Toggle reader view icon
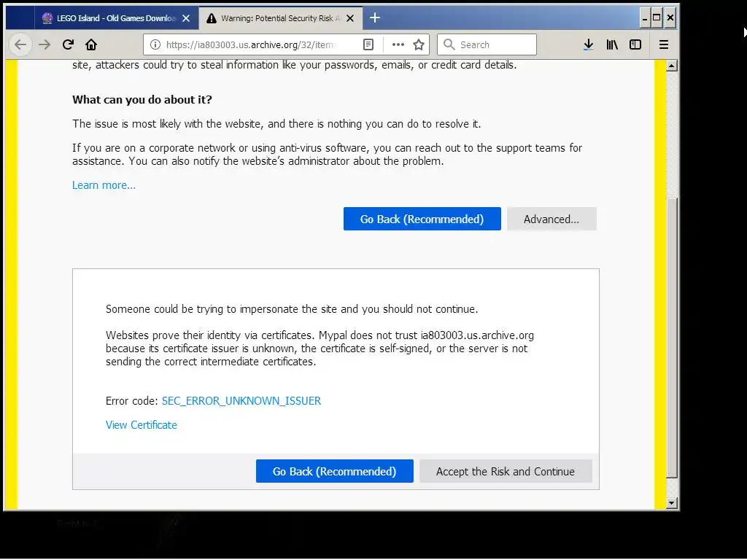 tap(368, 44)
